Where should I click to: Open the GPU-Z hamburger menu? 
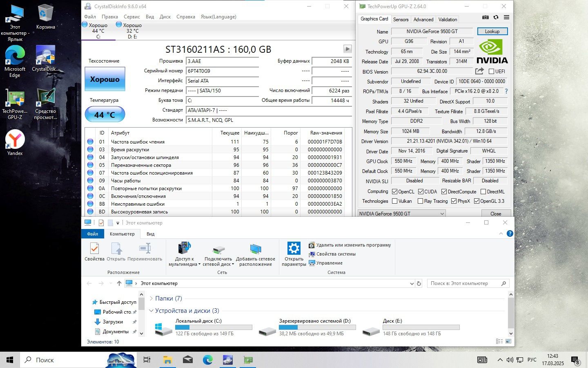(506, 18)
